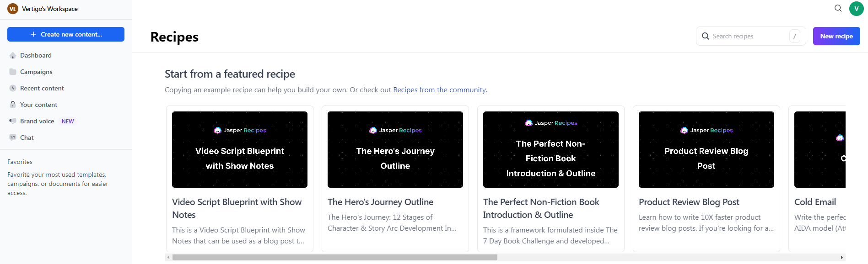This screenshot has height=264, width=868.
Task: Click Create new content button
Action: (x=65, y=34)
